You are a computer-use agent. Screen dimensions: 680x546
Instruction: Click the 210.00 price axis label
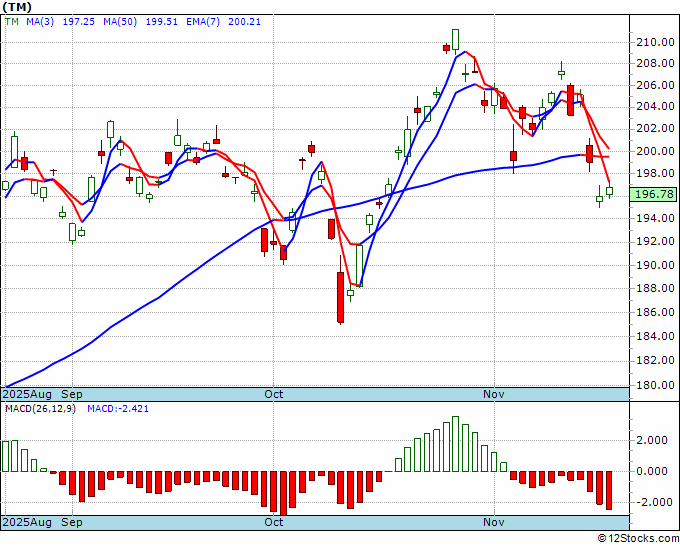tap(655, 42)
